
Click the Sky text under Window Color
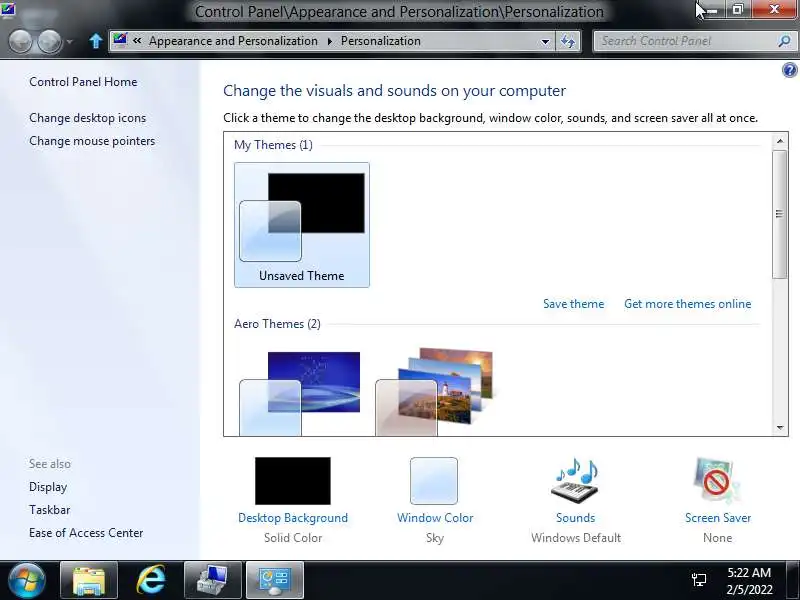tap(435, 538)
